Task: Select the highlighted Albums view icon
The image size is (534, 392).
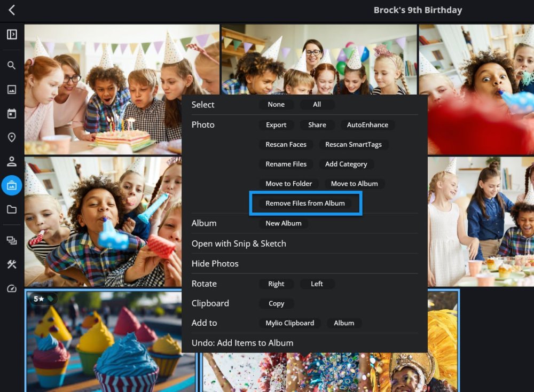Action: 12,186
